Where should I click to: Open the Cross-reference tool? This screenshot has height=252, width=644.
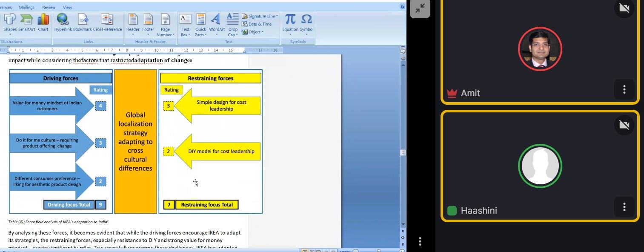(107, 23)
